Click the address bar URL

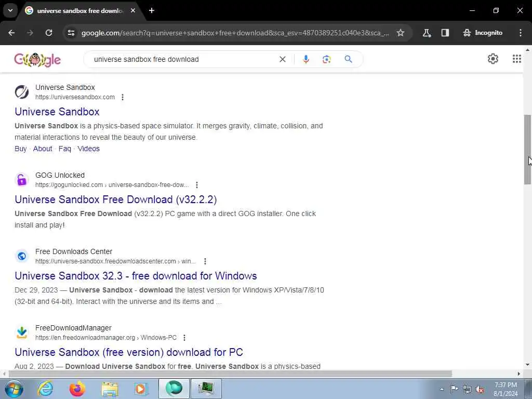coord(235,33)
